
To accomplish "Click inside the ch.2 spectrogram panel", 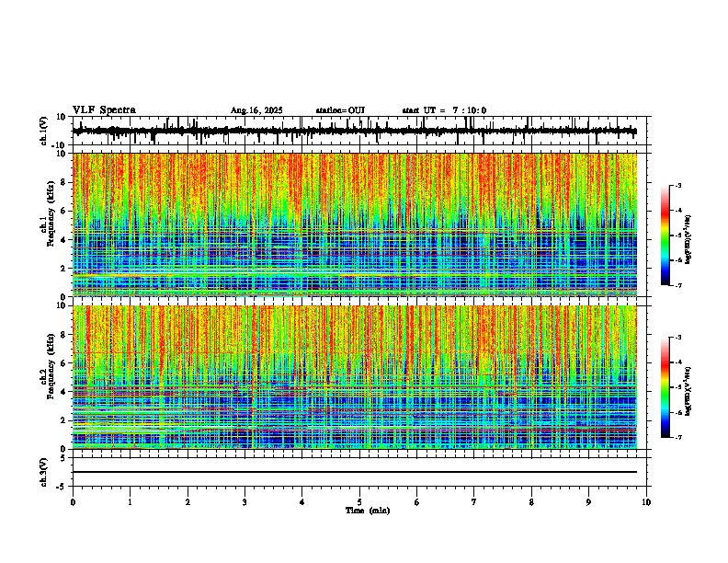I will [x=354, y=377].
